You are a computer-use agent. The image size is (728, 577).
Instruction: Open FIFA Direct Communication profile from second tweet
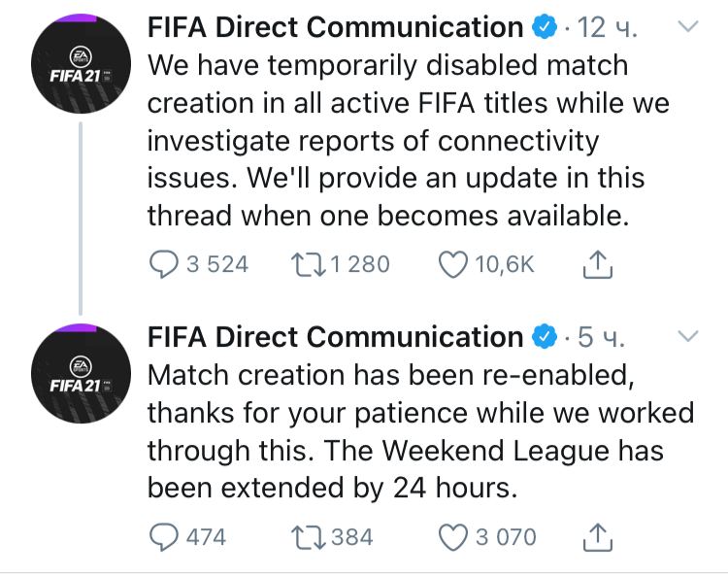(335, 337)
